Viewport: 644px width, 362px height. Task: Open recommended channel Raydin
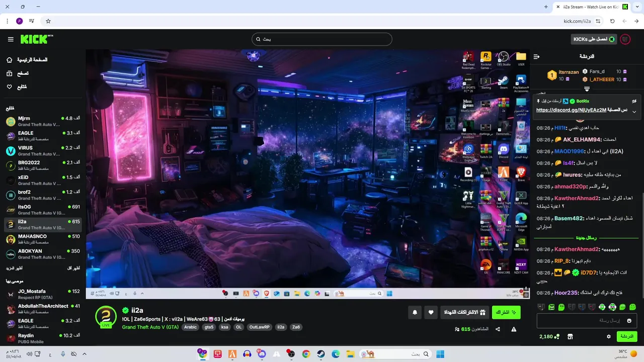click(43, 338)
